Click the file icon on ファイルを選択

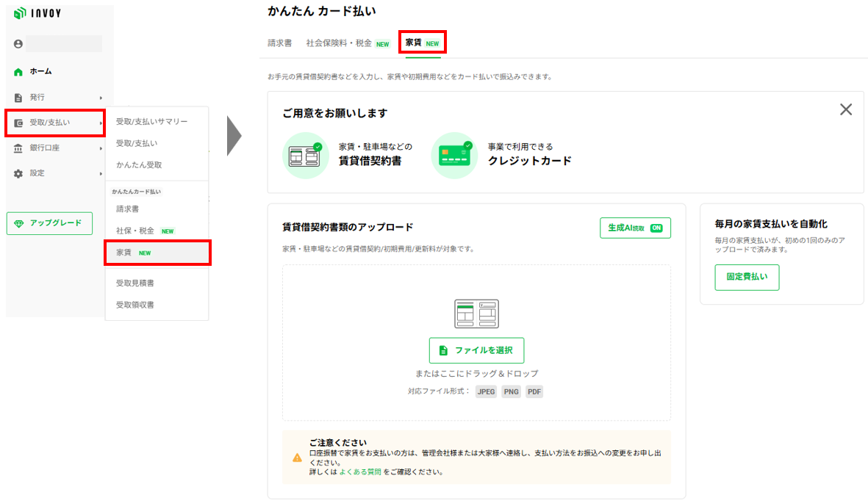pyautogui.click(x=443, y=350)
